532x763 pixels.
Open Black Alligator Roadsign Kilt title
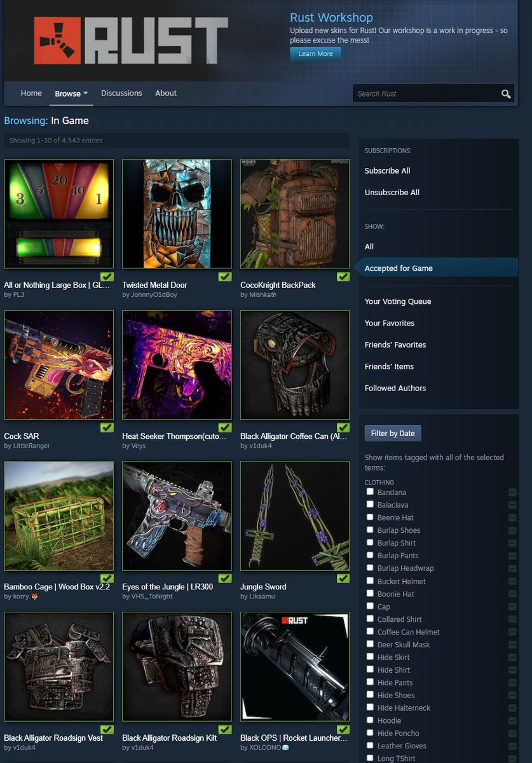170,738
